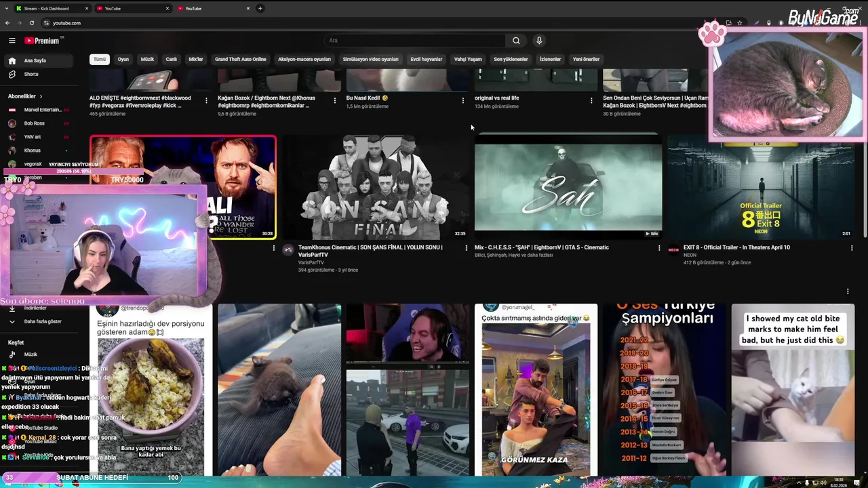Screen dimensions: 868x488
Task: Play EXIT 8 trailer thumbnail
Action: point(761,187)
